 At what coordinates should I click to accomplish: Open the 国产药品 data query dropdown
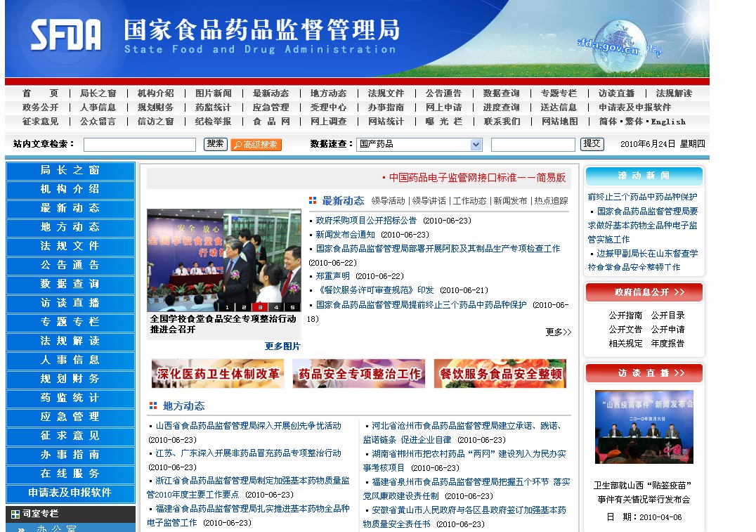pos(419,144)
